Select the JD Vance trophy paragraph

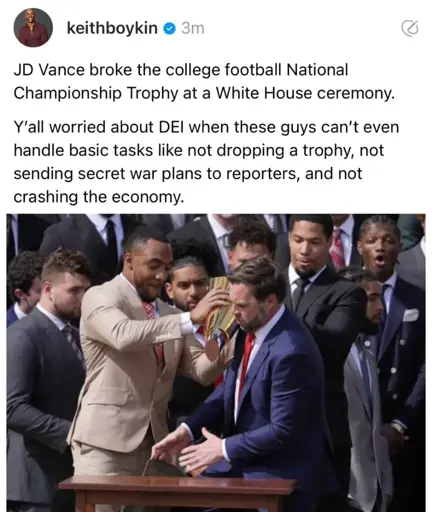204,81
